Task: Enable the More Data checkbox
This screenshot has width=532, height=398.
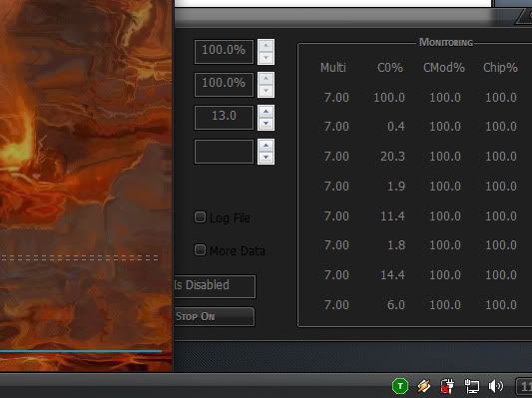Action: [200, 249]
